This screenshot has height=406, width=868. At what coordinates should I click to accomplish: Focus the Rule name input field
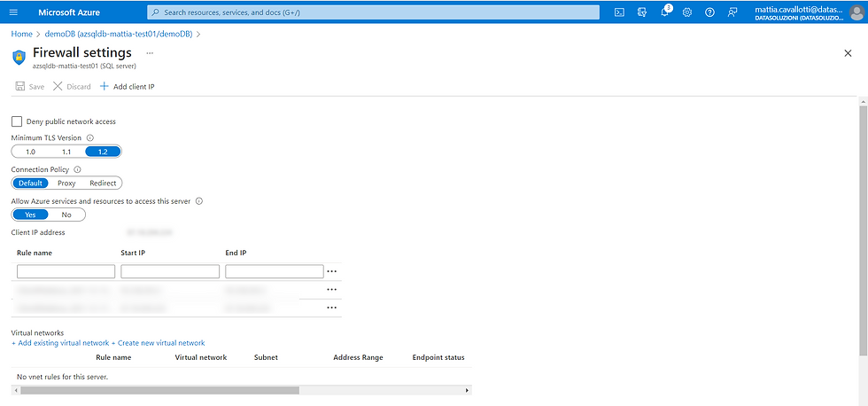66,271
